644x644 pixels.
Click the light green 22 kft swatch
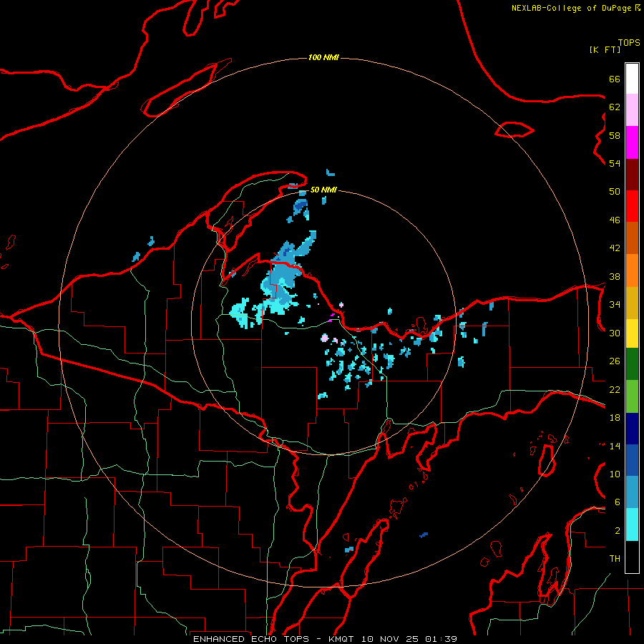pos(632,396)
